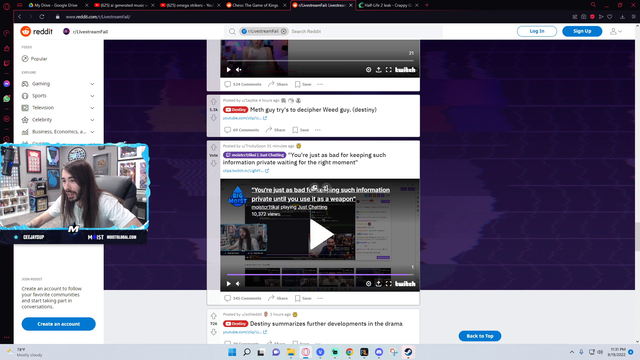Switch to the Half-Life 2 leak tab
This screenshot has width=640, height=360.
pyautogui.click(x=387, y=5)
